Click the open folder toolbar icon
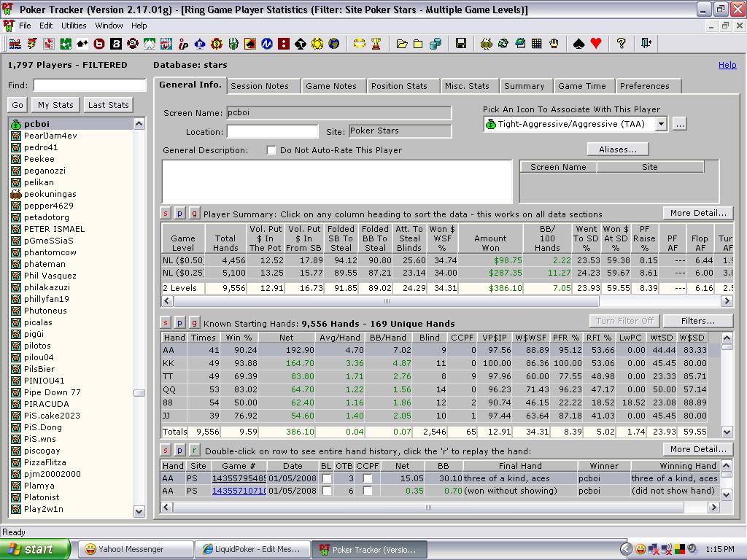Viewport: 747px width, 560px height. (x=402, y=44)
